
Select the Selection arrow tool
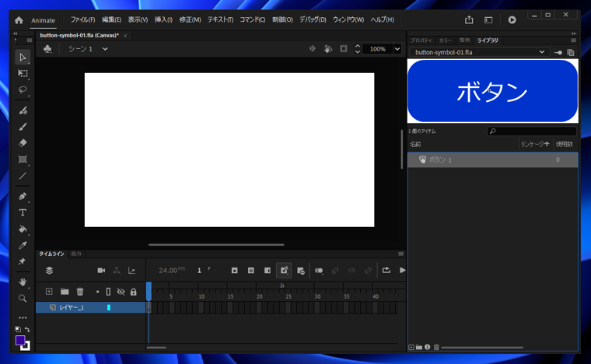point(23,58)
